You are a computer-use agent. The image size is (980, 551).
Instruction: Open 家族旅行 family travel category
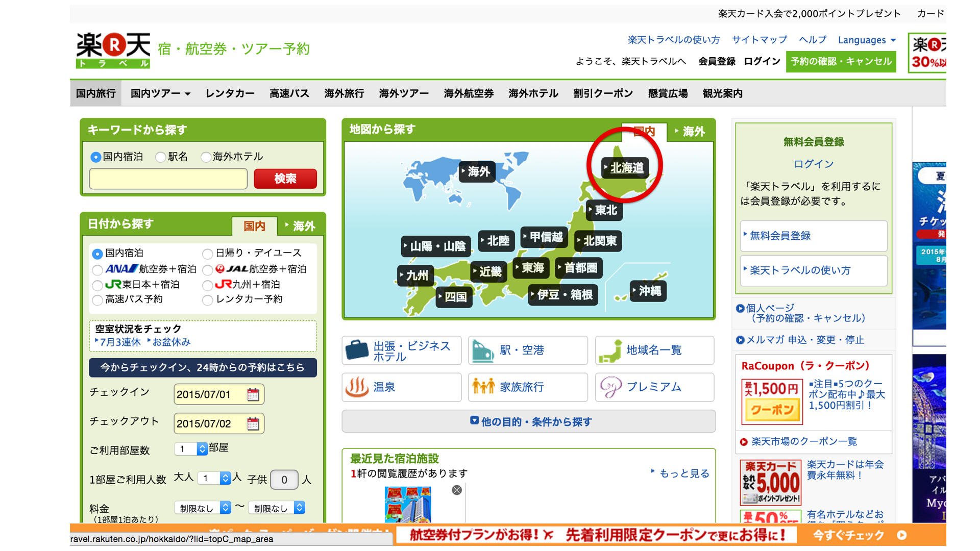tap(528, 387)
